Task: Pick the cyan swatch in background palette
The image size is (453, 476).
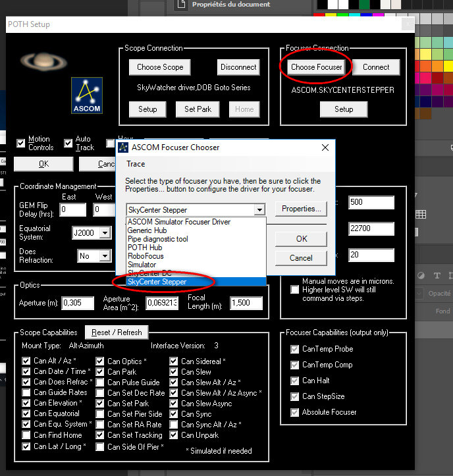Action: (355, 14)
